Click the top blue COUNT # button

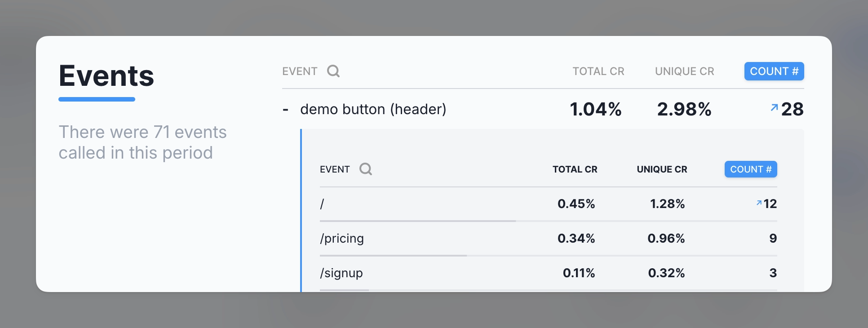pyautogui.click(x=774, y=71)
